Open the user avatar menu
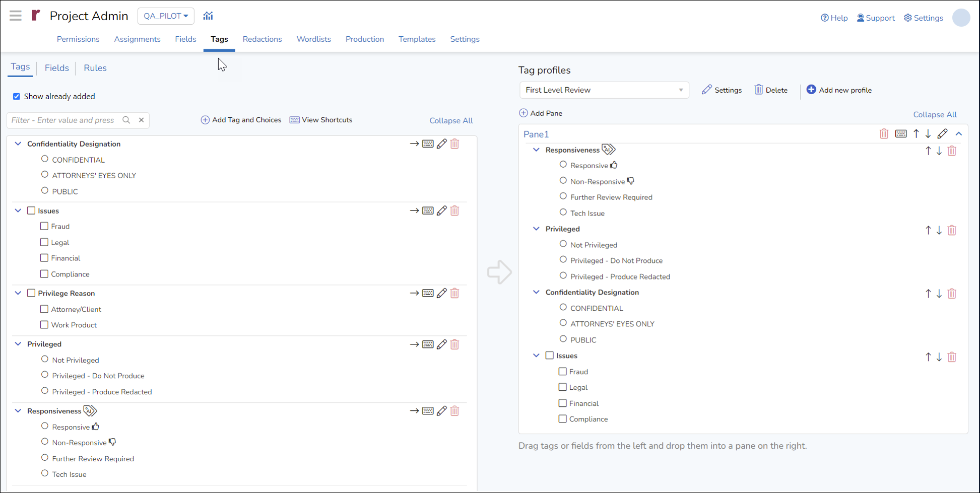The image size is (980, 493). (961, 18)
